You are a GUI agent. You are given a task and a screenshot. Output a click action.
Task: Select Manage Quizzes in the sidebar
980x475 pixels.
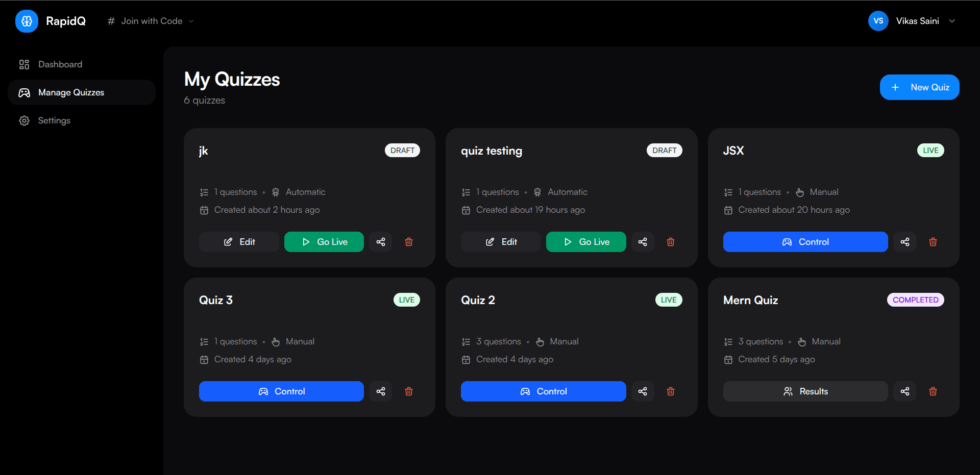[71, 92]
